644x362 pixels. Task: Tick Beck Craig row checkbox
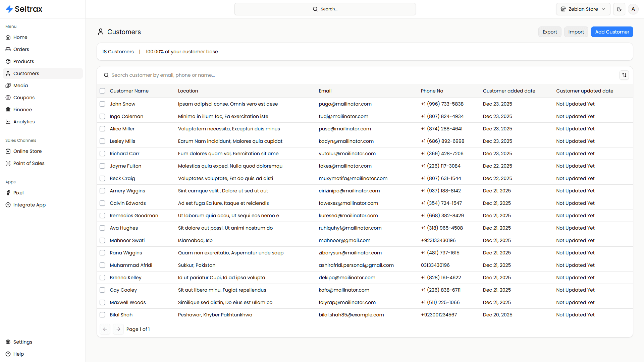click(x=102, y=178)
